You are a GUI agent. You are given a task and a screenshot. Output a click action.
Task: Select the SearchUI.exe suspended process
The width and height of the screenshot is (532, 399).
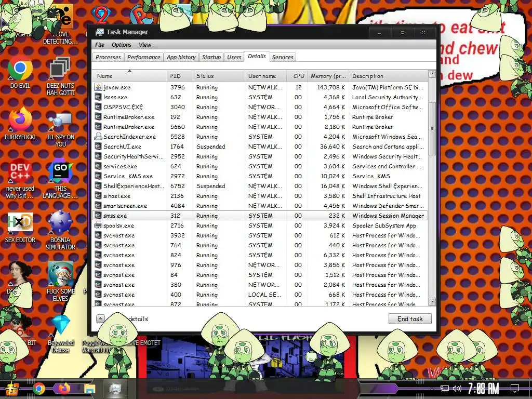pyautogui.click(x=260, y=146)
